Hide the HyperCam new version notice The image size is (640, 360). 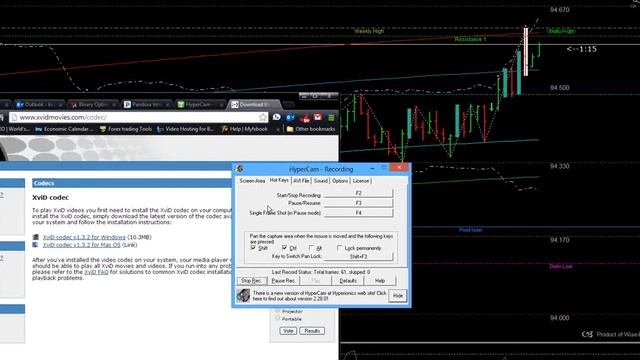pos(398,296)
